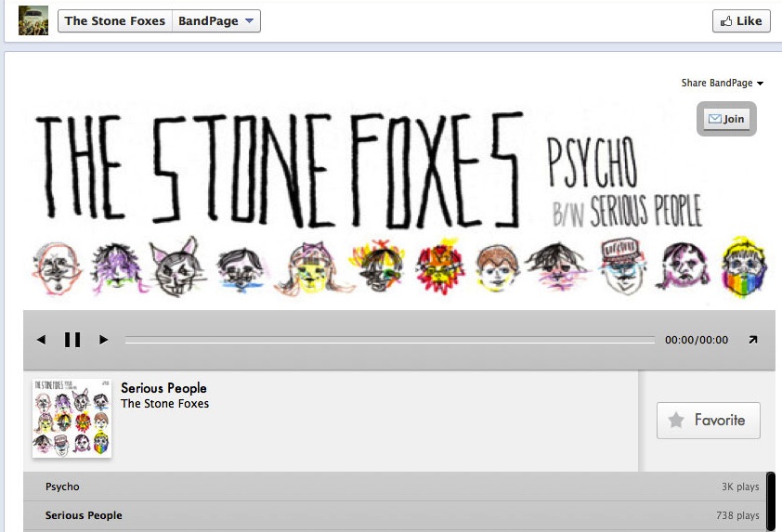Click the previous track arrow

(42, 340)
